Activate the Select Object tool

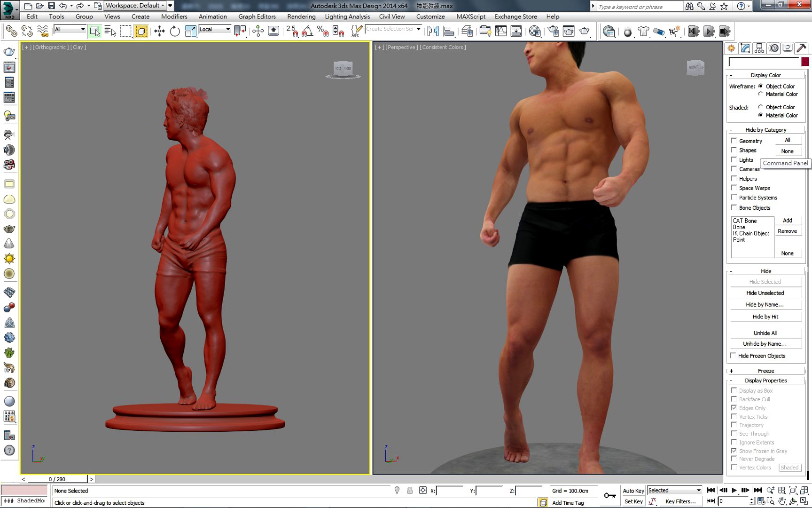click(95, 32)
